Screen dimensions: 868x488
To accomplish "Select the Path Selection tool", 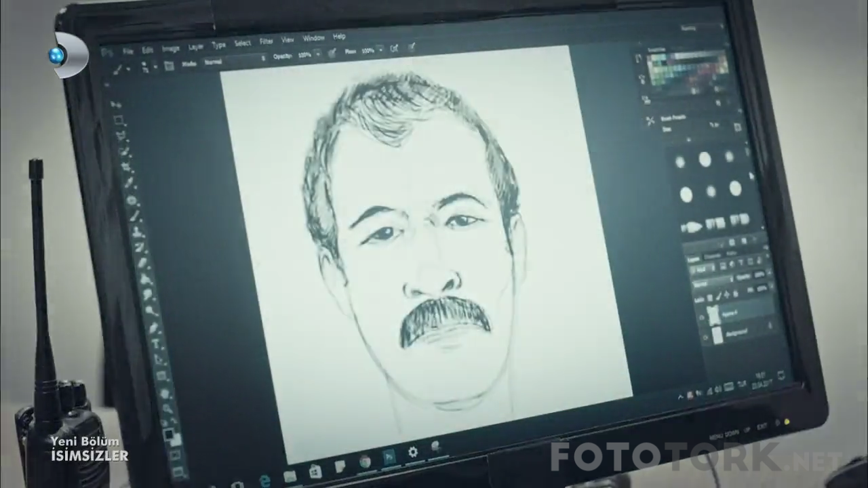I will coord(158,359).
